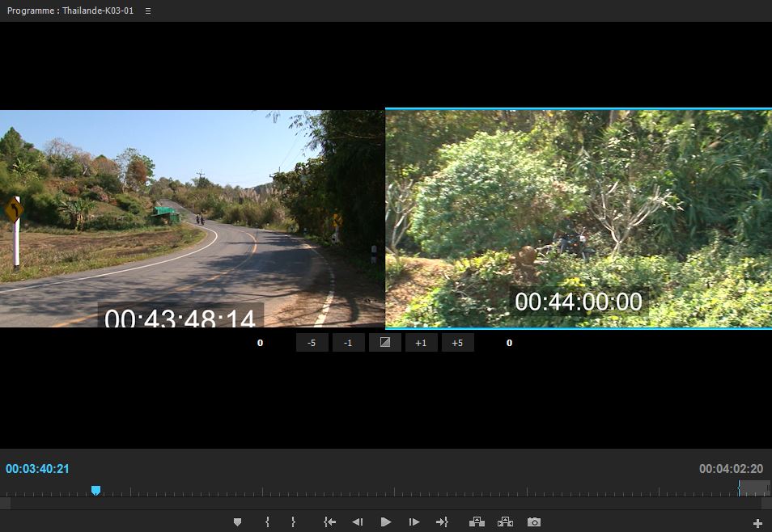The height and width of the screenshot is (532, 772).
Task: Click the blue playhead on time ruler
Action: tap(96, 490)
